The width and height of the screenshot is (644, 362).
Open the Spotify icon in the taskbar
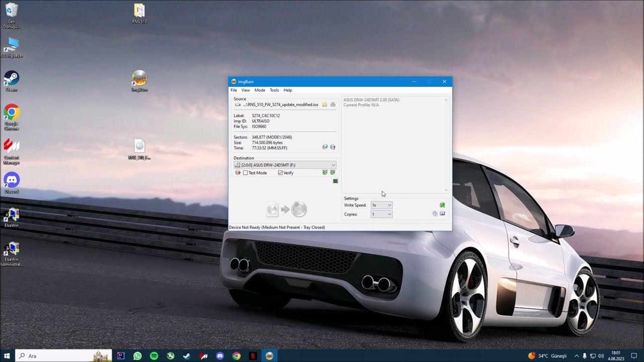coord(154,356)
